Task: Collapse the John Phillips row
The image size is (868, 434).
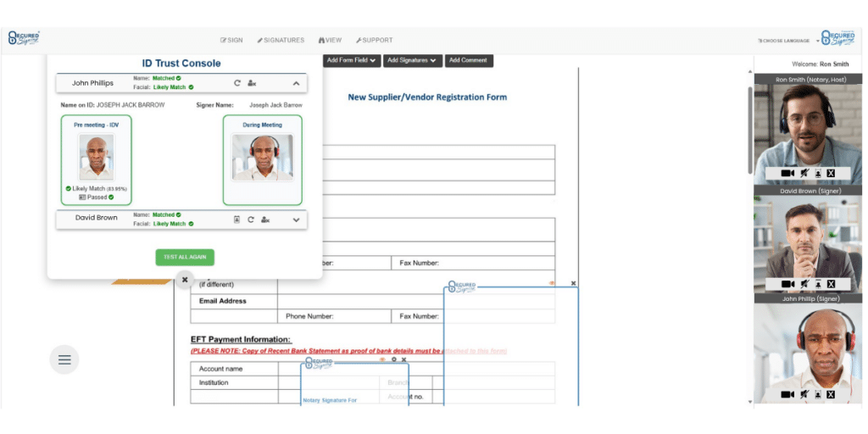Action: pyautogui.click(x=296, y=84)
